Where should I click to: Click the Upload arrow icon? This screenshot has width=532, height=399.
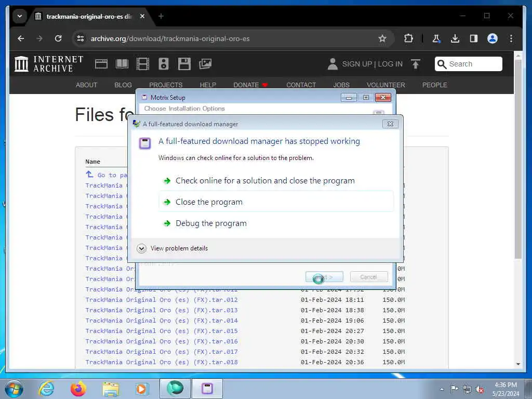[x=415, y=64]
